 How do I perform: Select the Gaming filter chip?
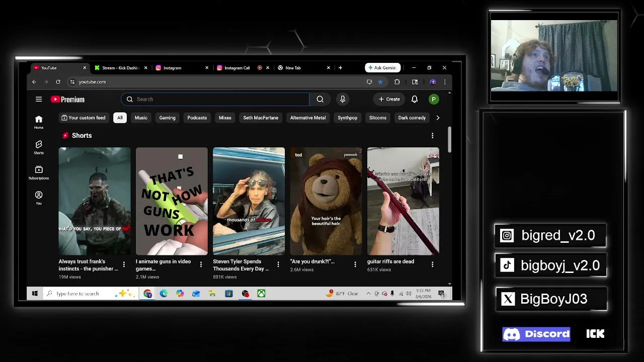168,118
